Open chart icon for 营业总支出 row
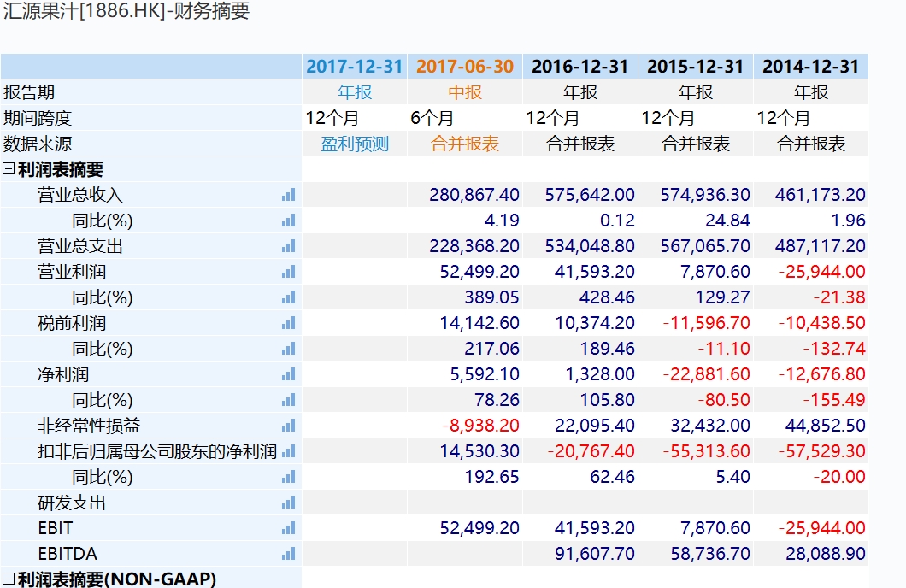The width and height of the screenshot is (906, 588). (x=288, y=246)
